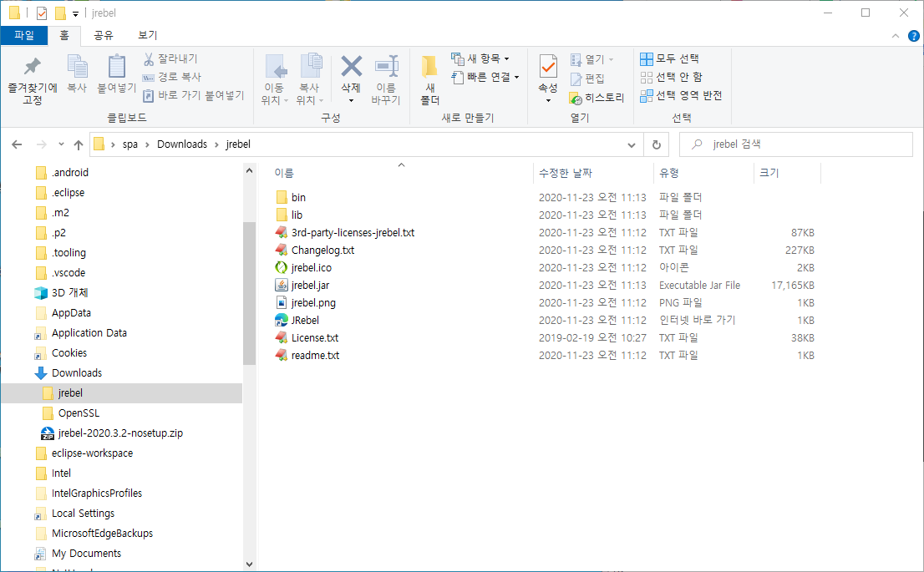Go back with the back arrow
Image resolution: width=924 pixels, height=572 pixels.
[x=17, y=144]
